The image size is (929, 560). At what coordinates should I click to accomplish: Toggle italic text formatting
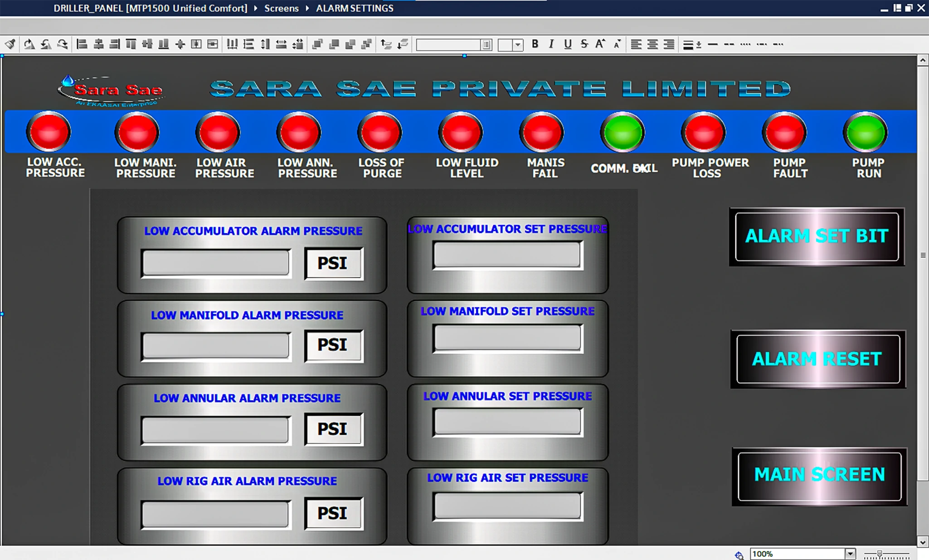click(551, 44)
